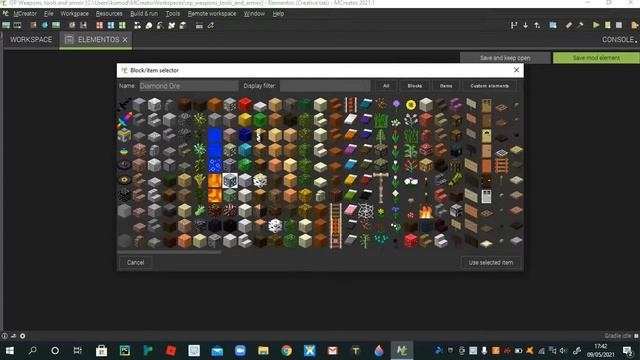Image resolution: width=640 pixels, height=360 pixels.
Task: Pick the dark navy blue block
Action: click(245, 135)
